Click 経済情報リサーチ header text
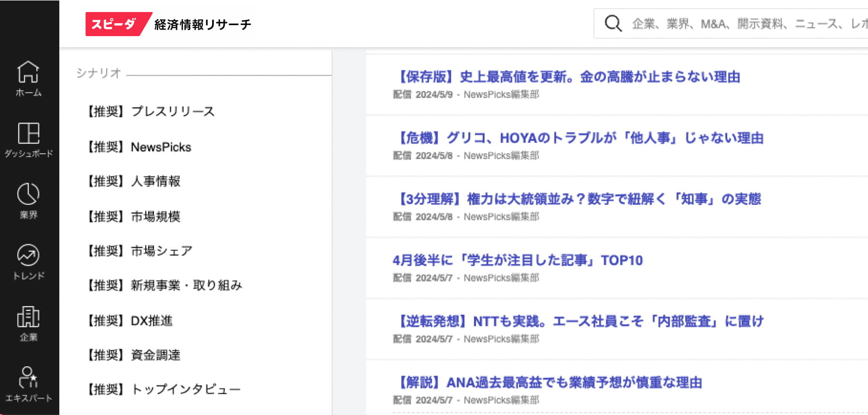 (203, 24)
